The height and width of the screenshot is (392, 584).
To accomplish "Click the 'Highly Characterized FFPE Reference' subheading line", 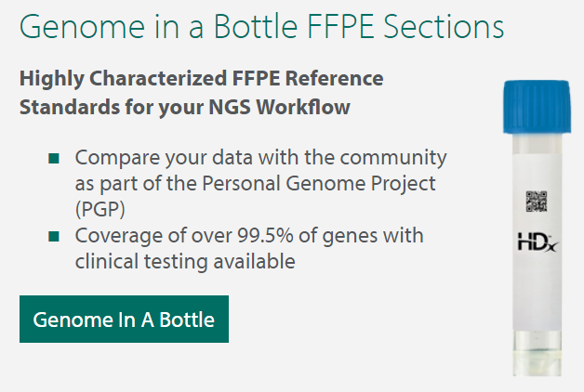I will pyautogui.click(x=201, y=78).
